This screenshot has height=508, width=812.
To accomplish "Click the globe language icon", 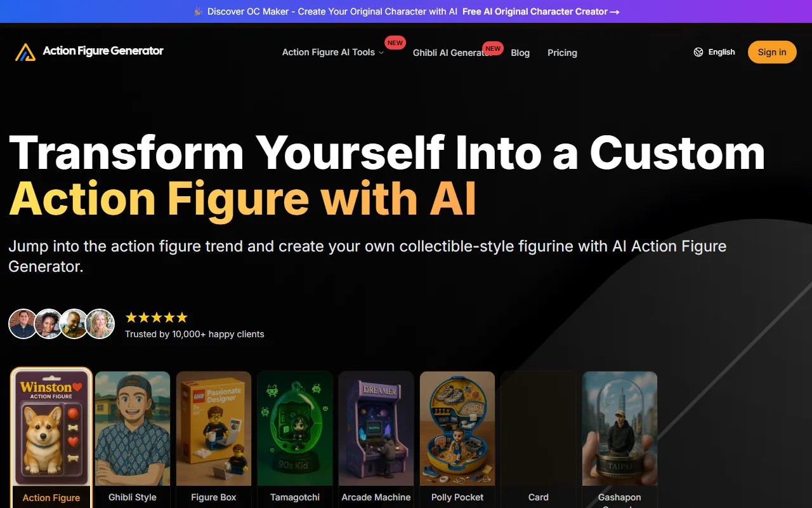I will click(698, 52).
